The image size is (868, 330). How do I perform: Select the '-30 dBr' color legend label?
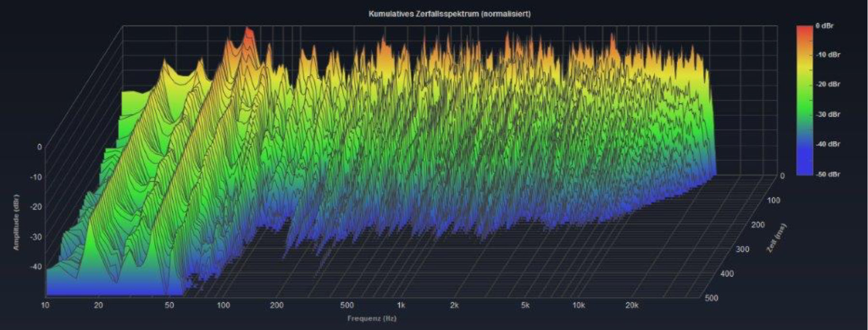tap(827, 114)
